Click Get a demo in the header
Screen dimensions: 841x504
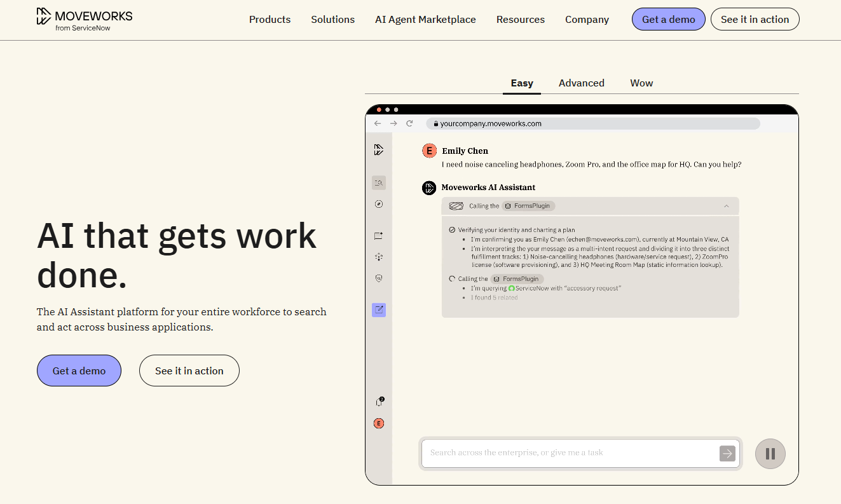669,19
